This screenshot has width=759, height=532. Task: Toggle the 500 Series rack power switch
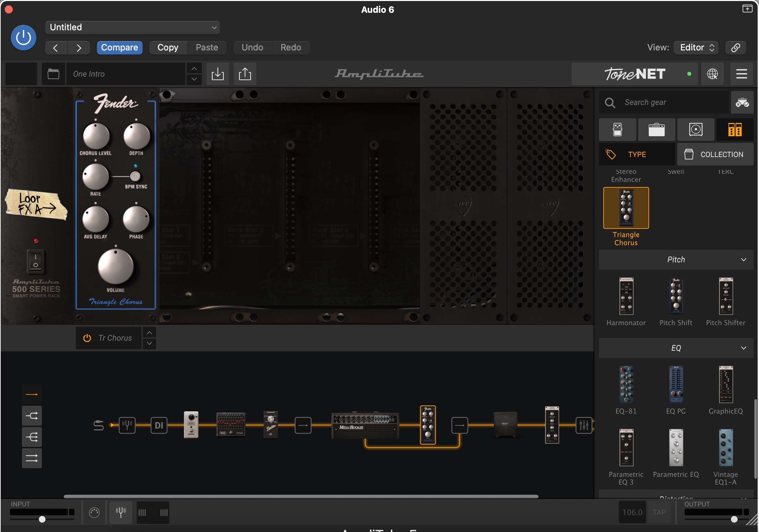[36, 261]
